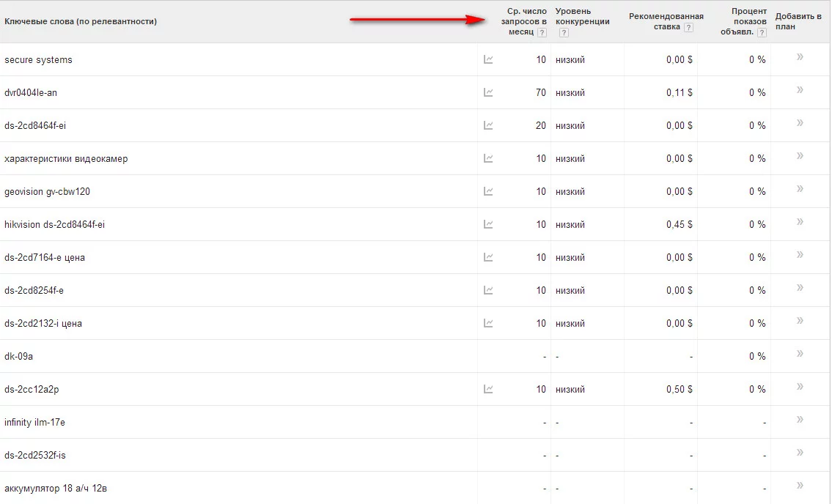Open trend chart icon for secure systems

click(x=488, y=59)
